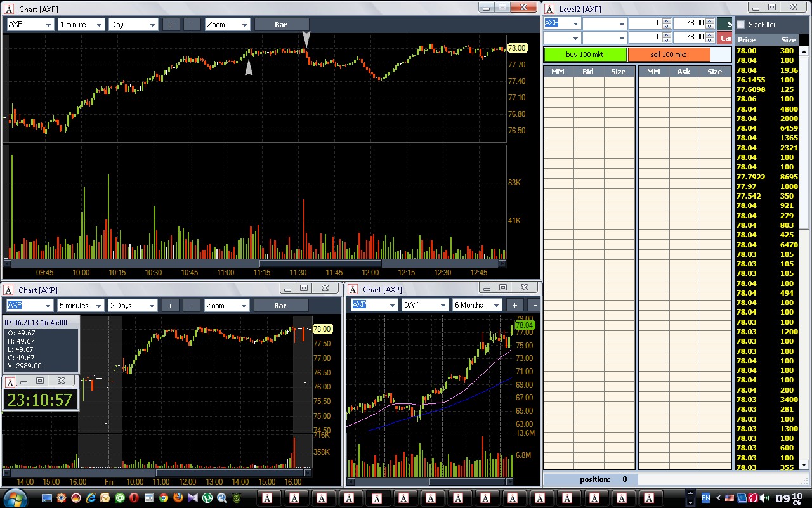This screenshot has height=508, width=812.
Task: Click the minus zoom-out button on 1 minute chart
Action: pos(193,25)
